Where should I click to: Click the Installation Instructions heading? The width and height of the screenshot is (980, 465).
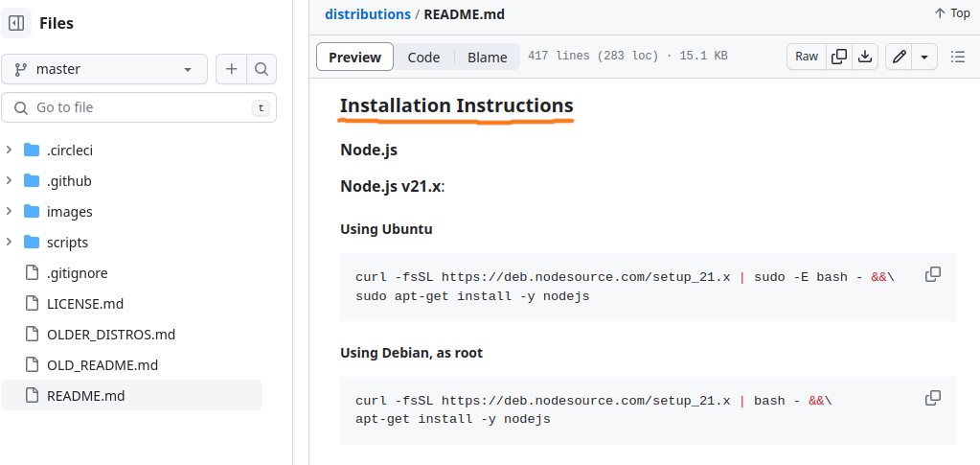tap(456, 105)
